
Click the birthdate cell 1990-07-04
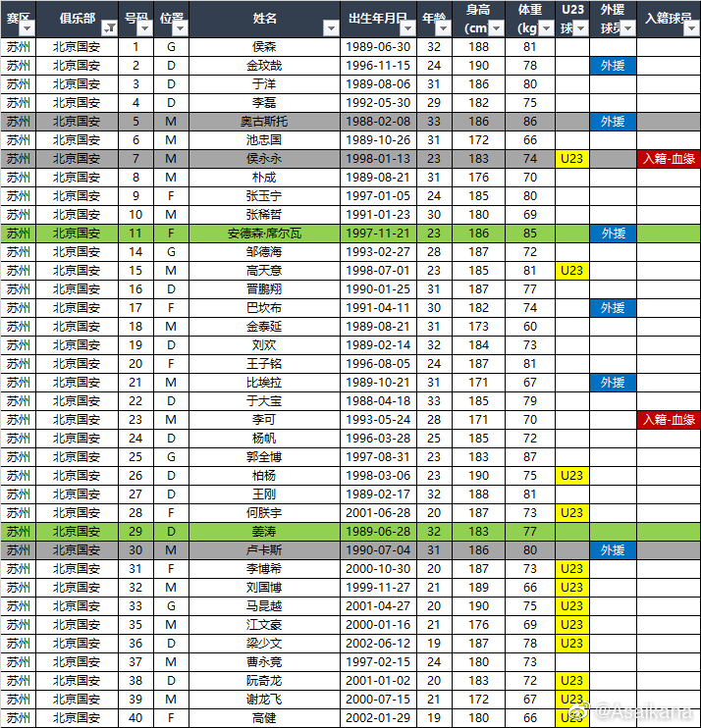pos(379,550)
